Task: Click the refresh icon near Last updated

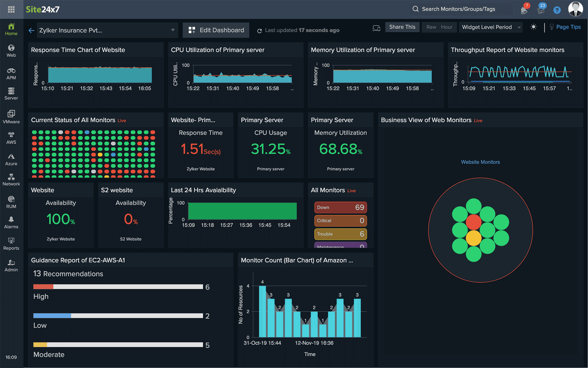Action: (x=259, y=31)
